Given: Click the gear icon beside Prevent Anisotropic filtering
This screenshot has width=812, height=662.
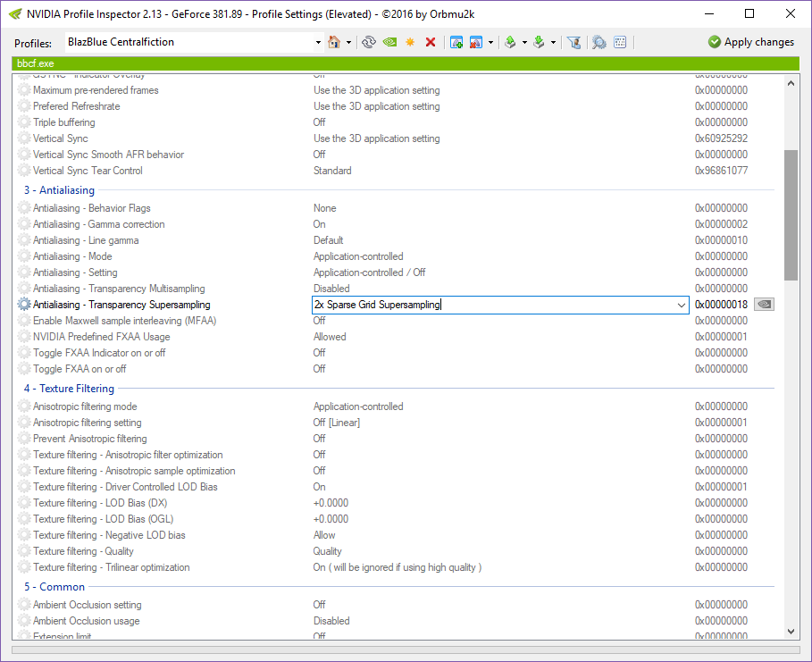Looking at the screenshot, I should 24,439.
